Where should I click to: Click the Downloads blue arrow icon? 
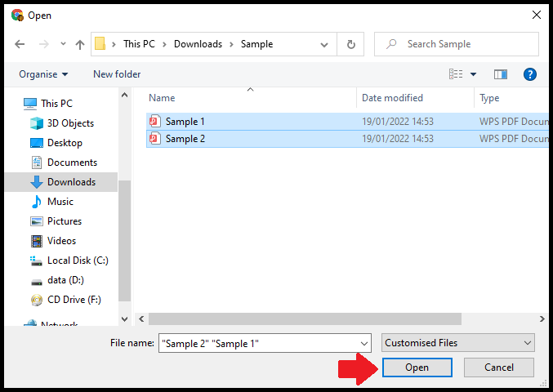(x=36, y=182)
